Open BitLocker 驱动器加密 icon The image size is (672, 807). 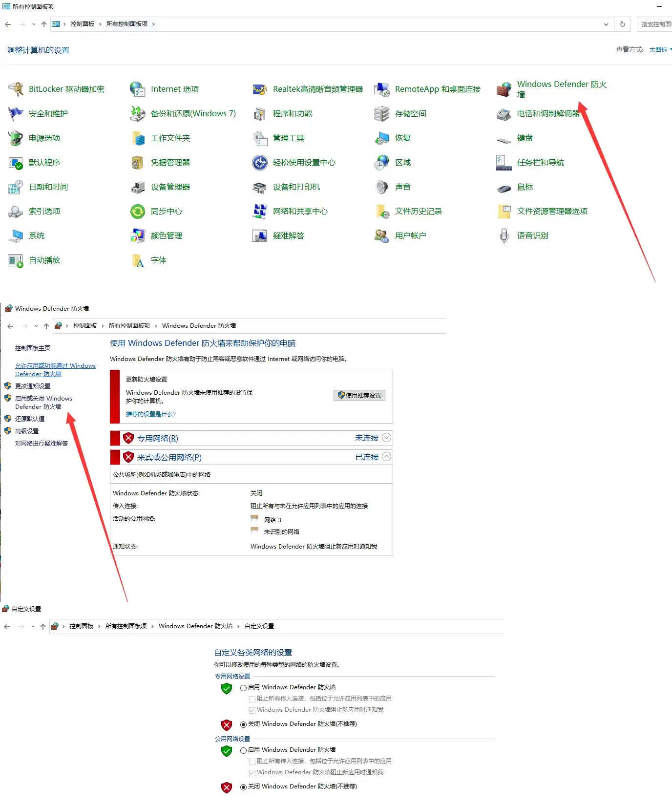[x=16, y=89]
